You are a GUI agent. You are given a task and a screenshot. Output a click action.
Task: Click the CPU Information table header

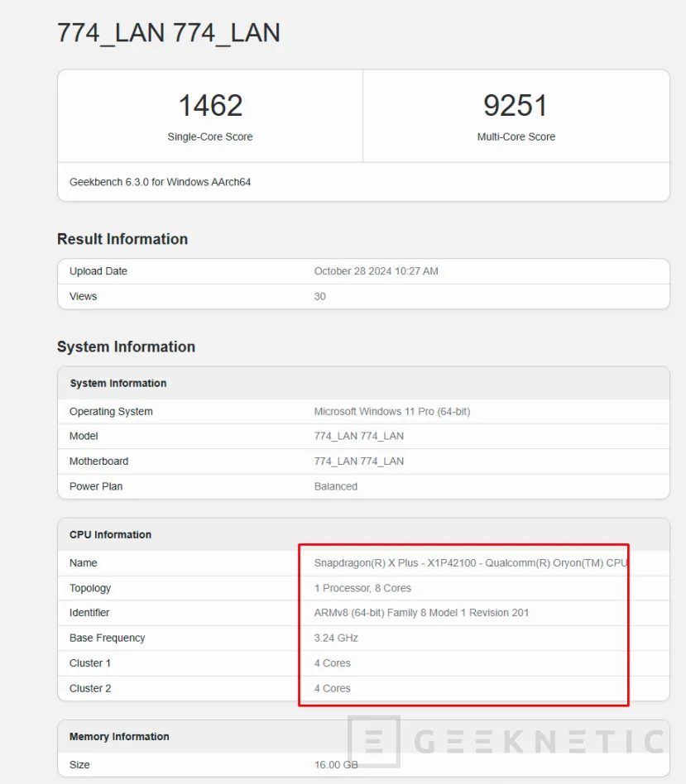110,534
